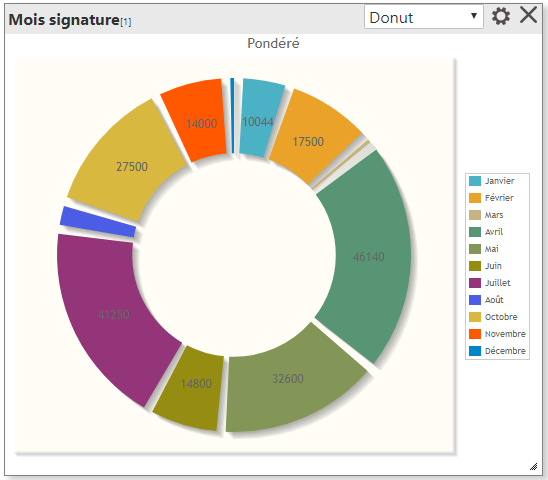Click the resize grip at panel corner

click(x=533, y=467)
